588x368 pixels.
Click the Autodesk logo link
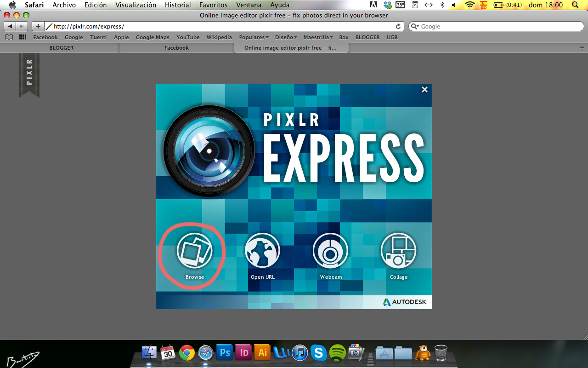pyautogui.click(x=405, y=302)
